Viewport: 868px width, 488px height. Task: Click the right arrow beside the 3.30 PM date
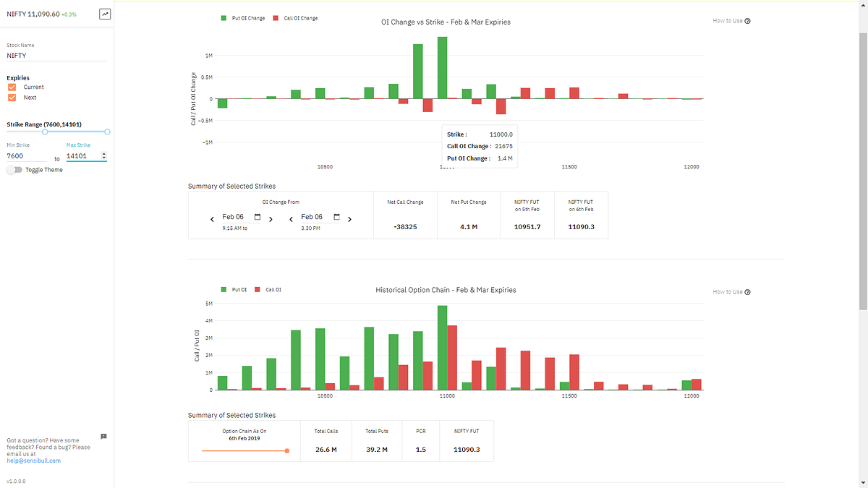click(349, 218)
